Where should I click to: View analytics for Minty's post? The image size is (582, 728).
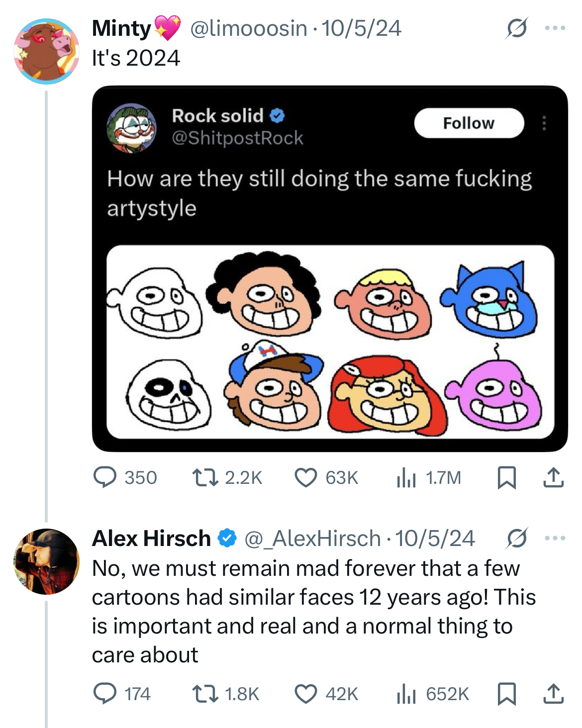[406, 478]
